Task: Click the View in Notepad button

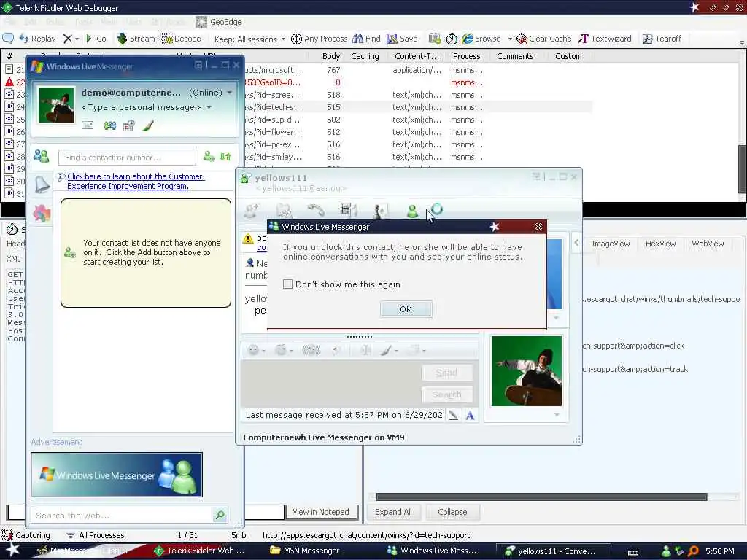Action: 321,512
